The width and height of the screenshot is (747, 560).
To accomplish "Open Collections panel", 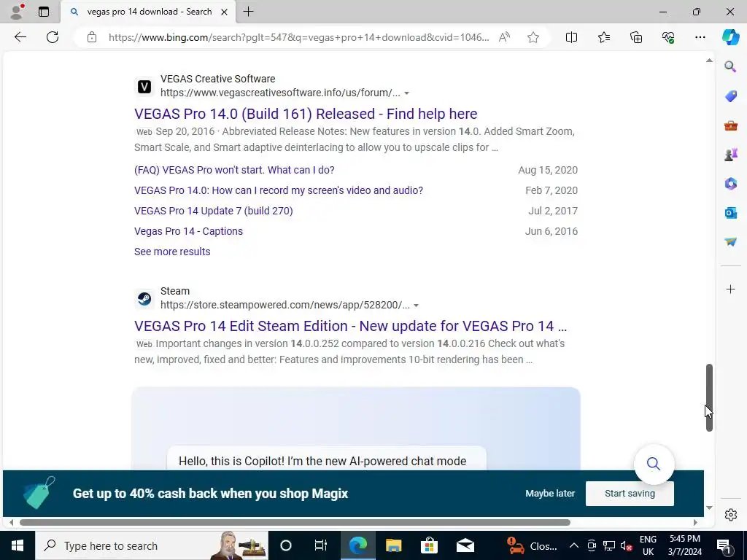I will 636,37.
